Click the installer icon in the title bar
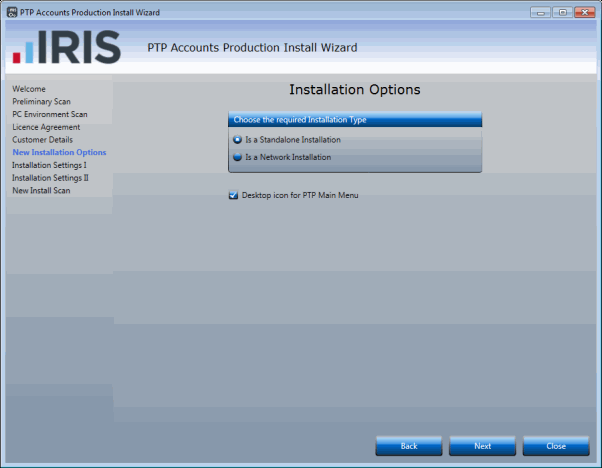This screenshot has height=468, width=602. [x=12, y=12]
